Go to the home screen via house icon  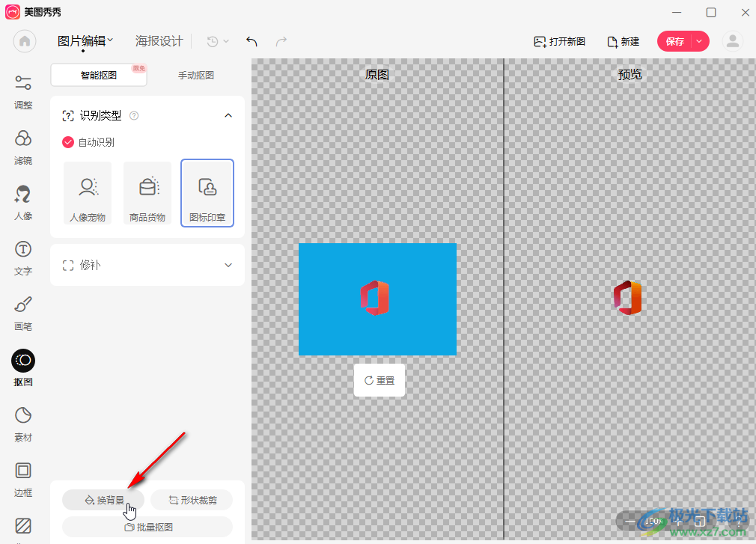click(25, 41)
